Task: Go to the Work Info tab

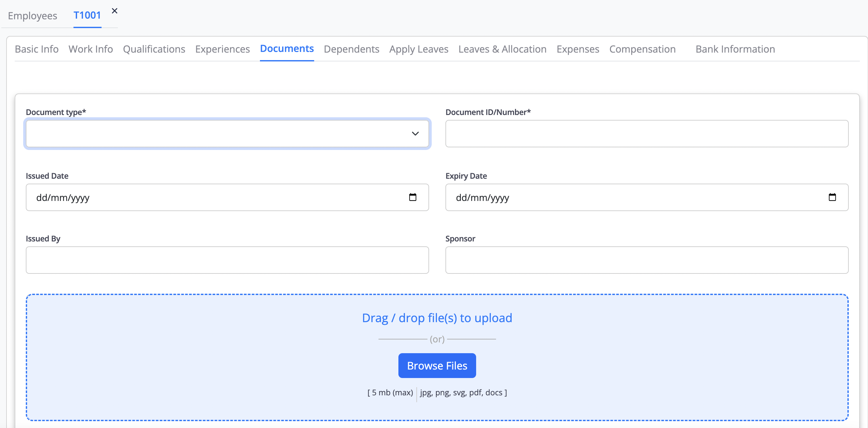Action: click(x=91, y=49)
